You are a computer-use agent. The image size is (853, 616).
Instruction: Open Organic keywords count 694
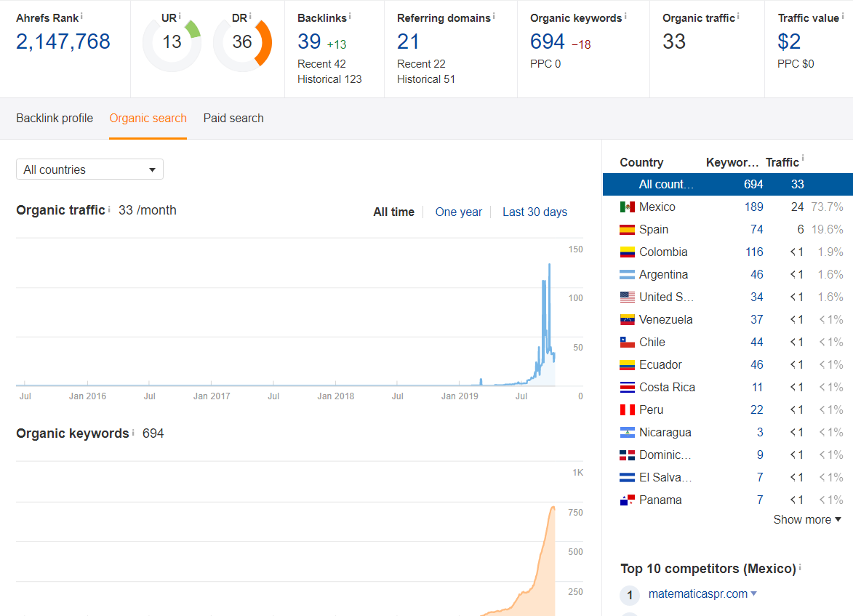coord(548,41)
